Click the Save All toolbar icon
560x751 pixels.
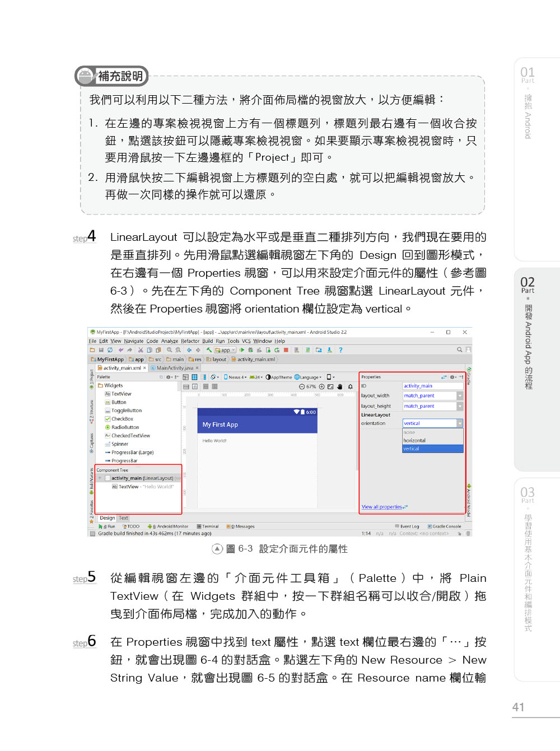coord(101,350)
